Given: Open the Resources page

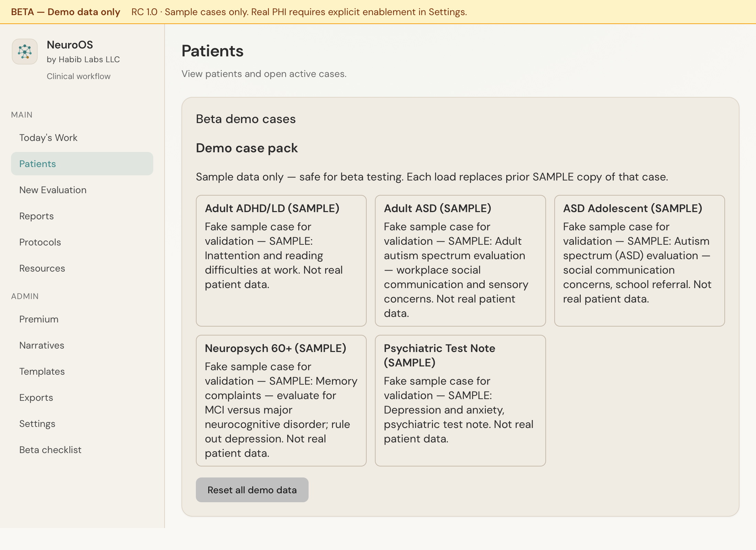Looking at the screenshot, I should [x=82, y=268].
